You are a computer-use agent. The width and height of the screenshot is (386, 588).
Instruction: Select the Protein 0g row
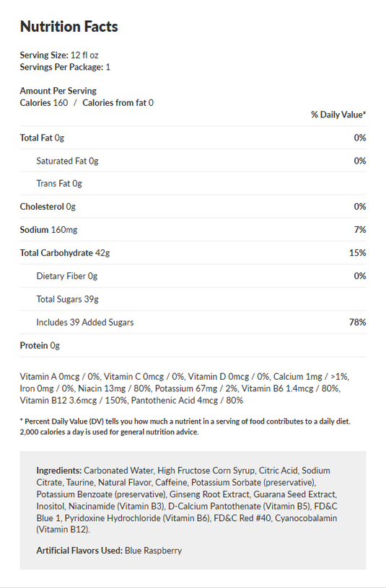(193, 345)
